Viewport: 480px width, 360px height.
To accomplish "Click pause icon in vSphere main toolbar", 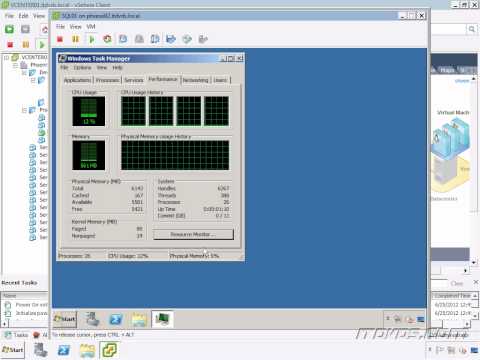I will pyautogui.click(x=26, y=44).
